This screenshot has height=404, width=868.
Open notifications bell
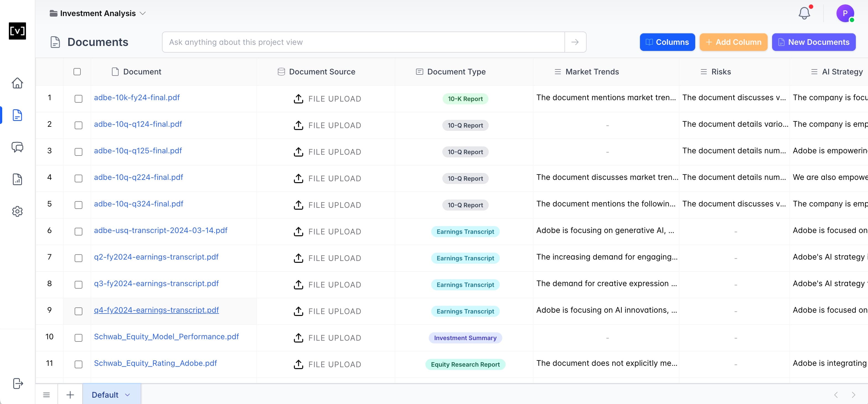(x=804, y=13)
